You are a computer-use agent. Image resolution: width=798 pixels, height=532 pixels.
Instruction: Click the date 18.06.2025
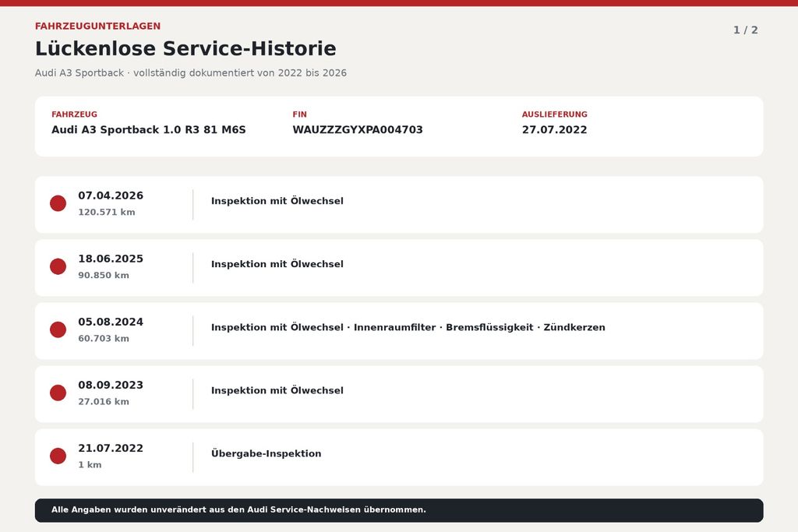click(x=111, y=259)
